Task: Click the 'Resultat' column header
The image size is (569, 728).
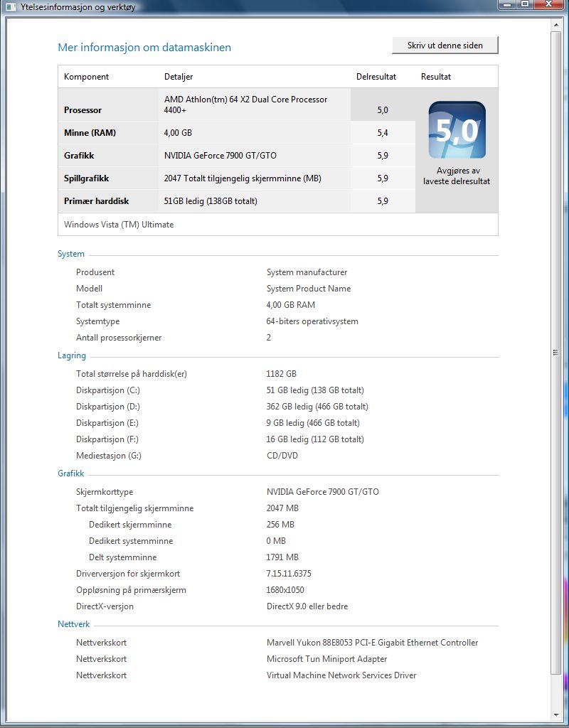Action: (436, 77)
